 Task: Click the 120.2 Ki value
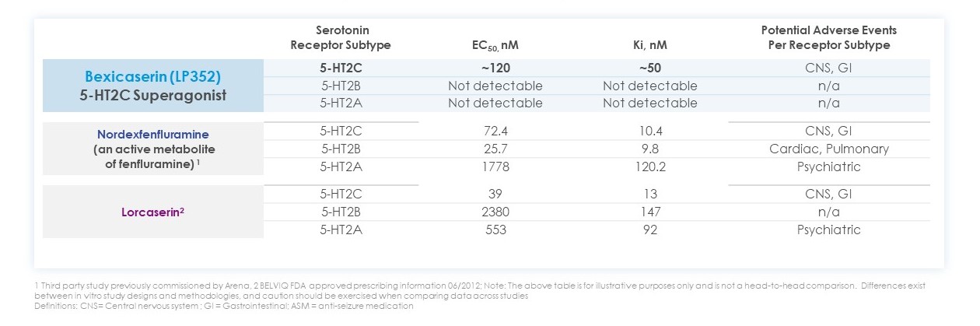point(649,167)
